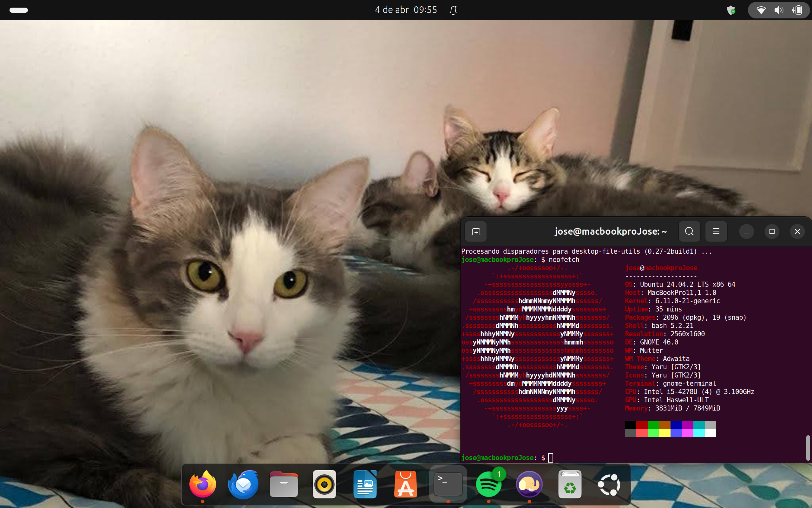812x508 pixels.
Task: Open new tab in terminal window
Action: click(476, 231)
